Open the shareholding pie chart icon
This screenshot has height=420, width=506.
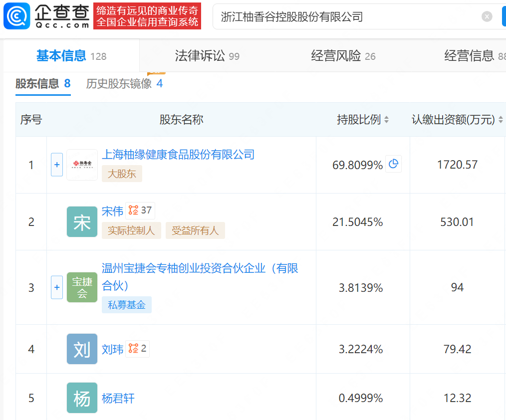[393, 164]
